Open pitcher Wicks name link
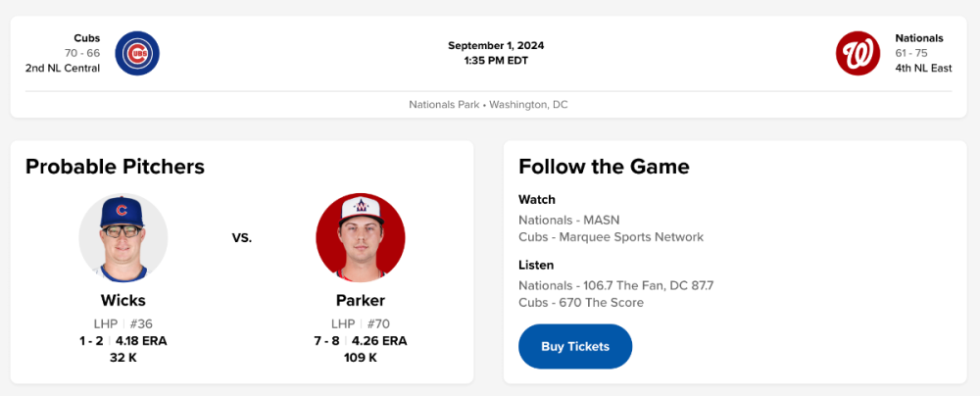Viewport: 980px width, 396px height. coord(123,300)
